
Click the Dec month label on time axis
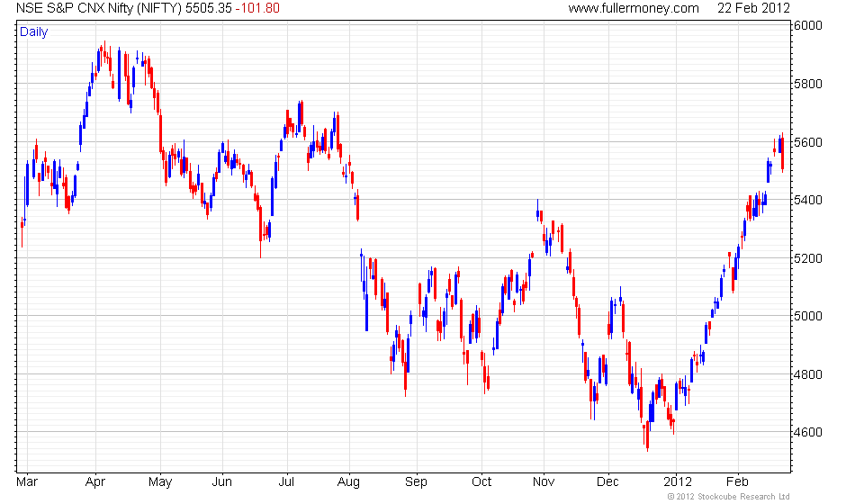[x=607, y=482]
